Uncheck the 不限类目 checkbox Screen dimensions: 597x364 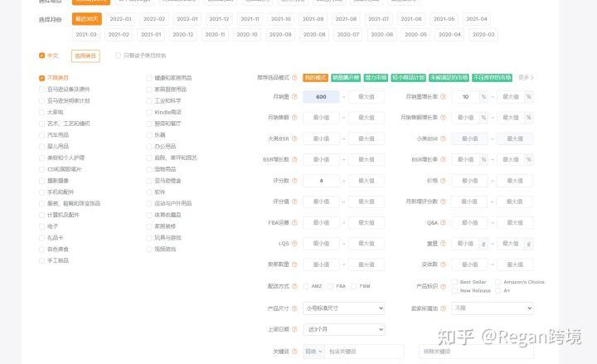click(42, 78)
